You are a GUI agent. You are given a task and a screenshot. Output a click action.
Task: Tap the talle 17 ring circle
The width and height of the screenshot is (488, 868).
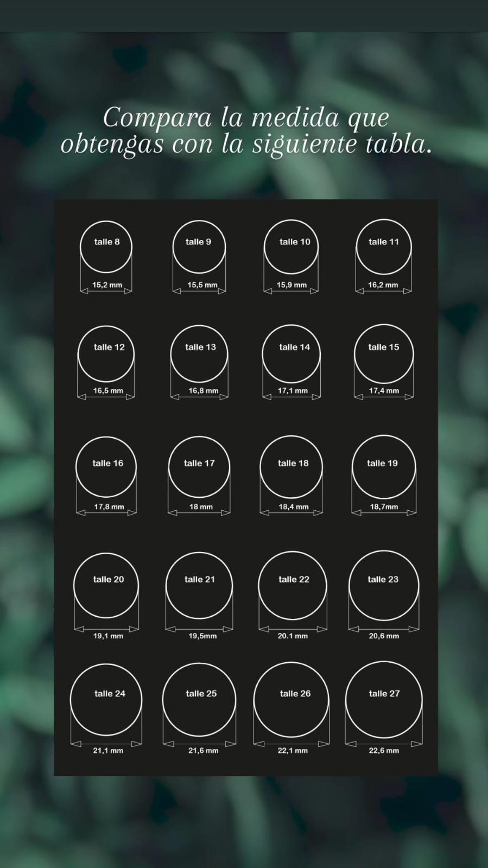pos(199,467)
